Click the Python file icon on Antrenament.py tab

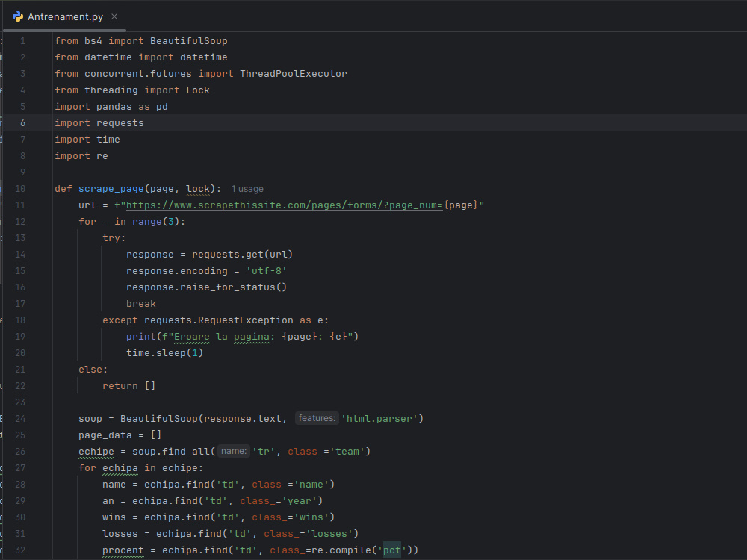click(x=18, y=16)
